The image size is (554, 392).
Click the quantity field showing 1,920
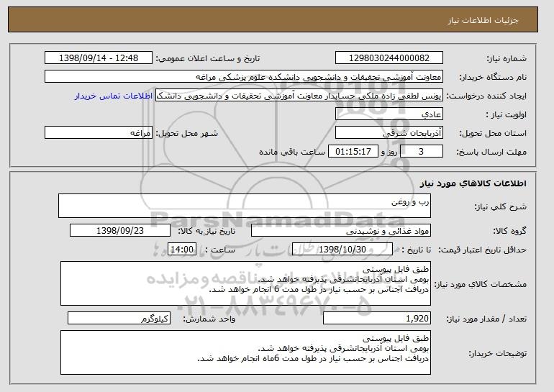click(x=377, y=319)
